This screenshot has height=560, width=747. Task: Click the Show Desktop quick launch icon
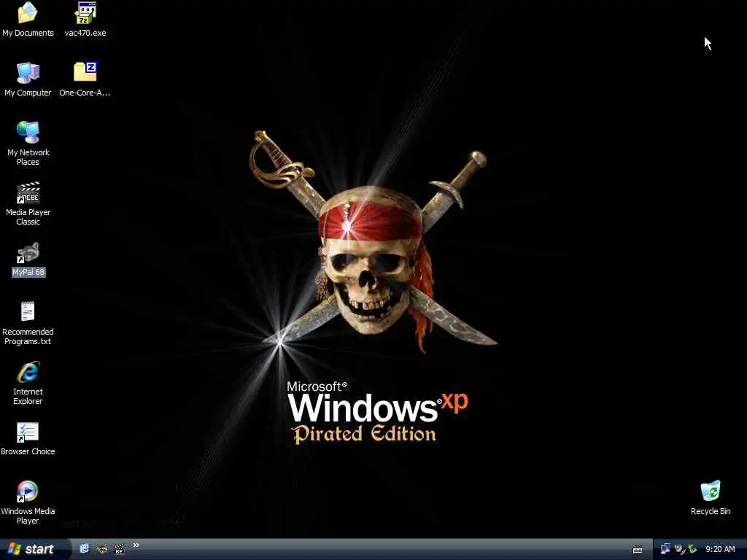click(x=85, y=549)
